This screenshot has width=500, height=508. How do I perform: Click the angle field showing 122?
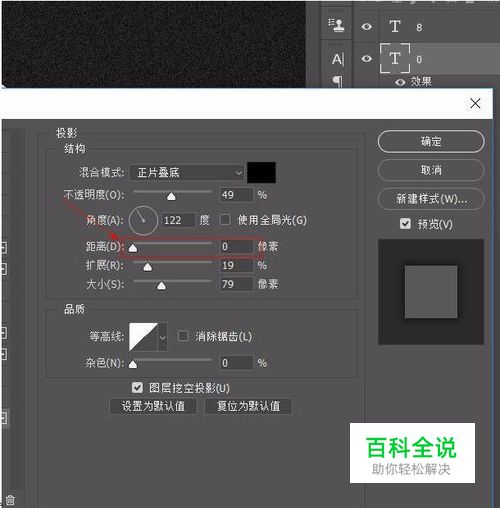click(178, 220)
